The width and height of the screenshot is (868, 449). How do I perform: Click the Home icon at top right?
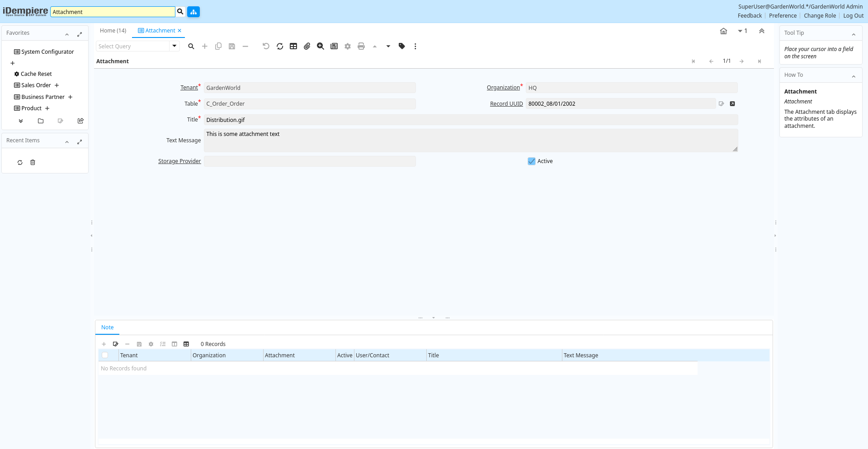[723, 31]
